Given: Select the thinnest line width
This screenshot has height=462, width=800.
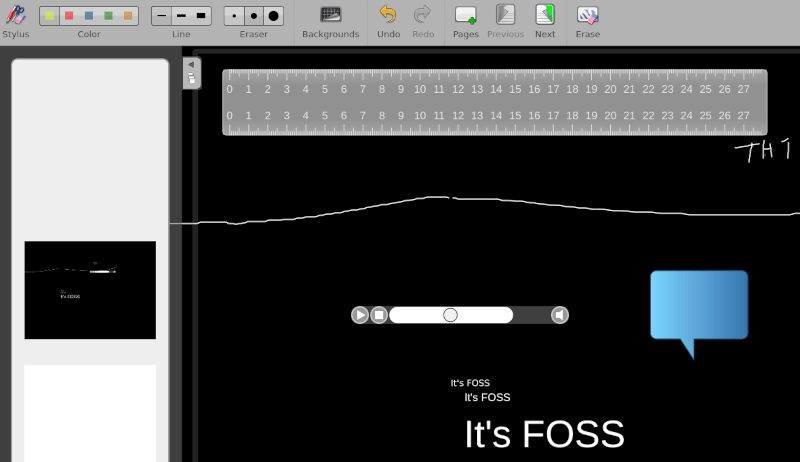Looking at the screenshot, I should (161, 16).
